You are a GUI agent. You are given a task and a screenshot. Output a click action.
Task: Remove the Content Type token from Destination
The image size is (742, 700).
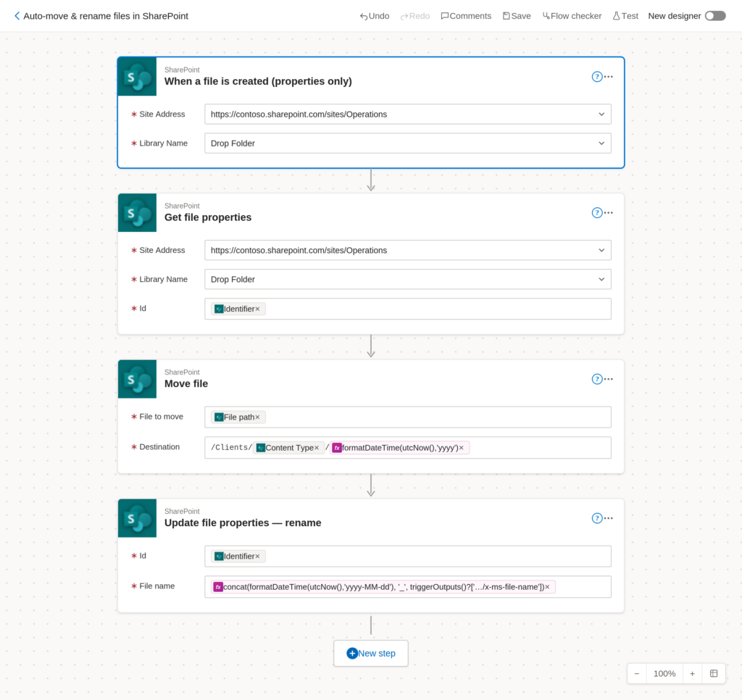tap(317, 448)
